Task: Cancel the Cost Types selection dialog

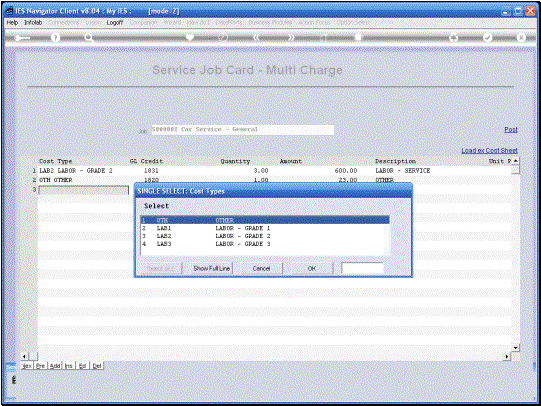Action: coord(261,268)
